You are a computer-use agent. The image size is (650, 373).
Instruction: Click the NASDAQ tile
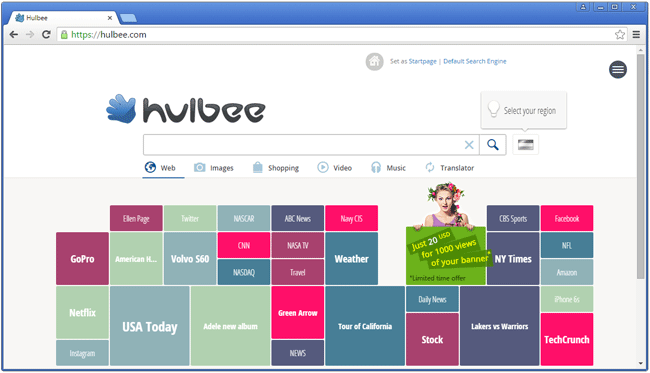(244, 272)
